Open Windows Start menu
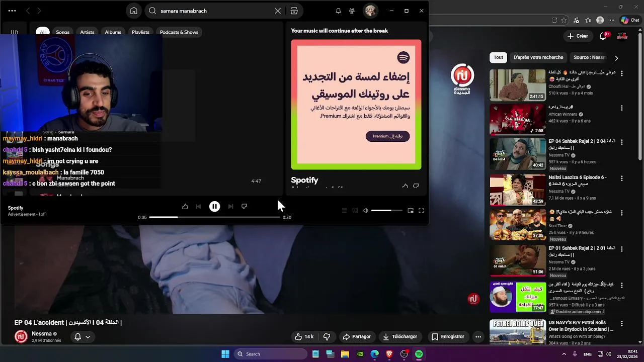The image size is (644, 362). coord(225,354)
